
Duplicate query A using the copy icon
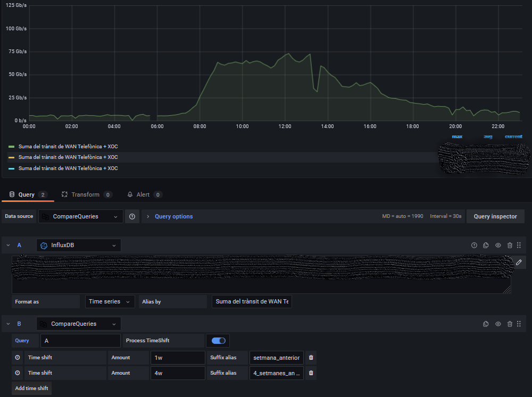click(x=486, y=245)
